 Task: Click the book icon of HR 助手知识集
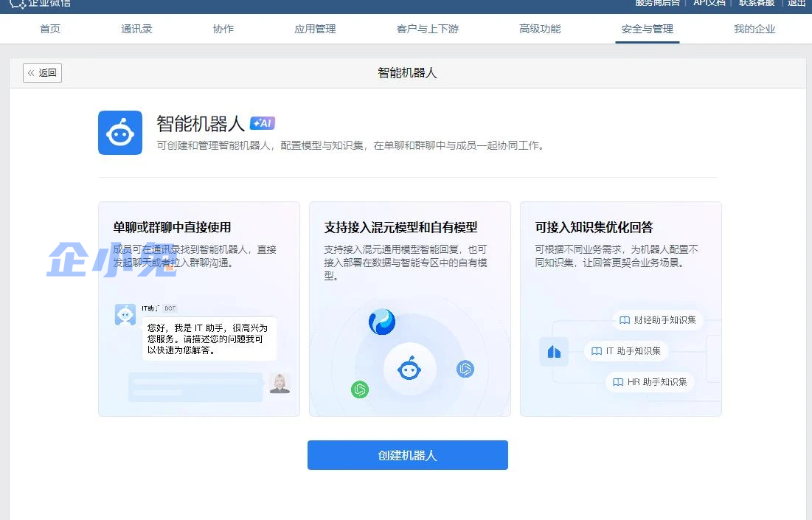point(618,382)
